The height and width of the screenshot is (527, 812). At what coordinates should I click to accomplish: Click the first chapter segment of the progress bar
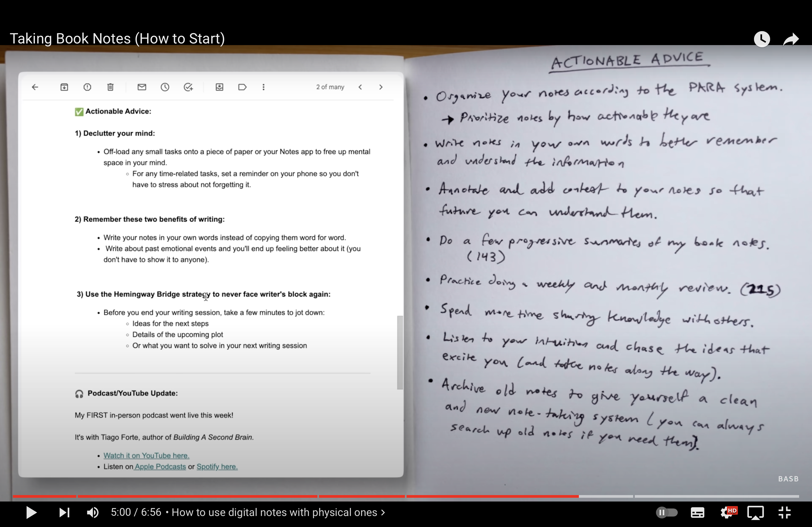coord(44,496)
